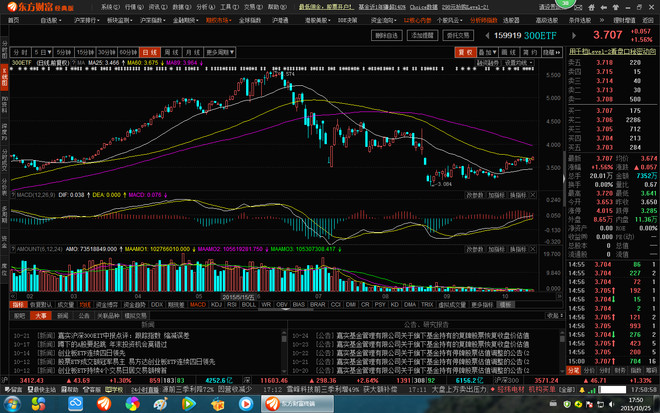
Task: Close the AMOUNT indicator panel
Action: (533, 249)
